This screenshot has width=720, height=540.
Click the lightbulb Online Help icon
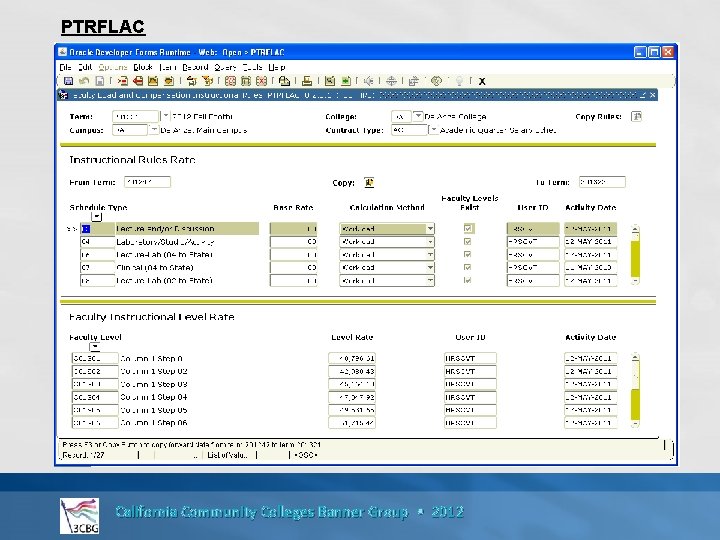[459, 81]
